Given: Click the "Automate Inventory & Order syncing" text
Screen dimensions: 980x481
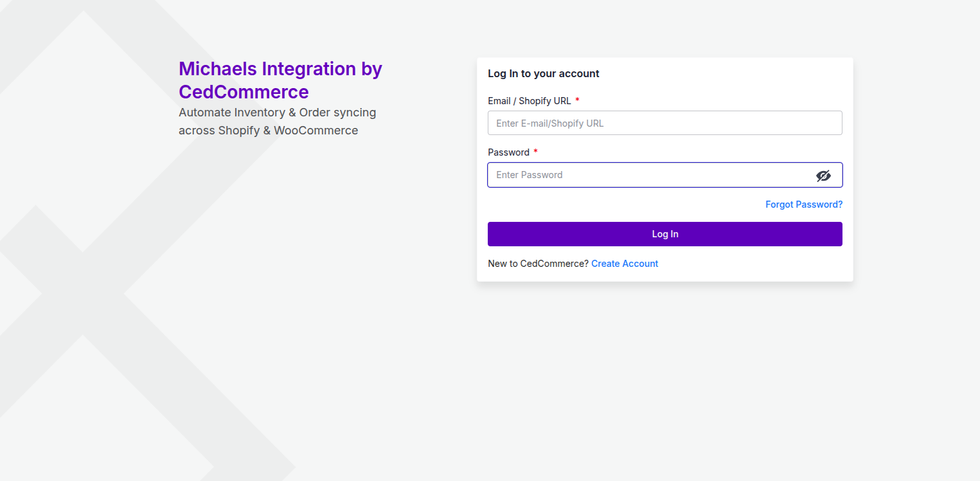Looking at the screenshot, I should click(277, 113).
